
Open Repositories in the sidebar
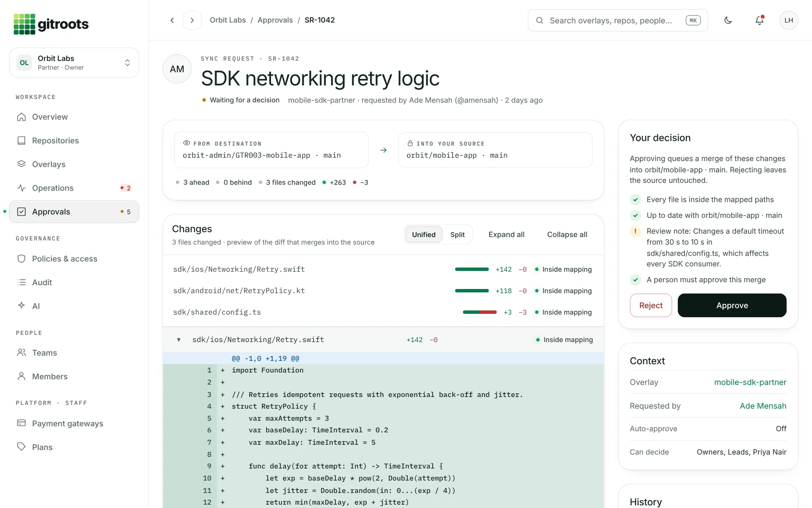click(x=74, y=141)
